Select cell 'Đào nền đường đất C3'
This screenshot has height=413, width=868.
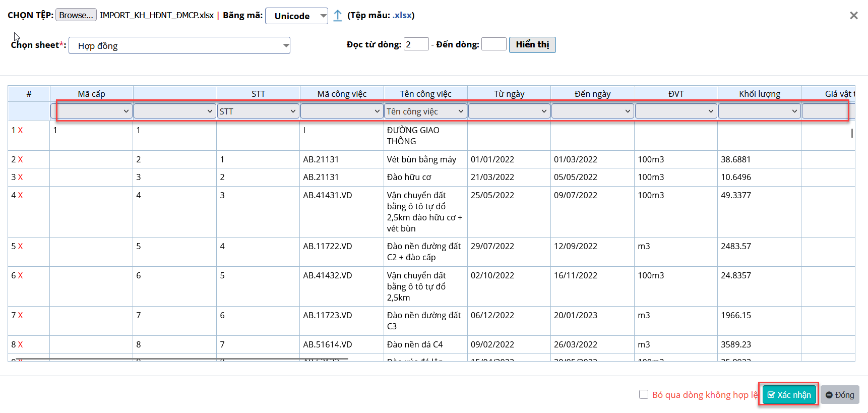pos(425,321)
